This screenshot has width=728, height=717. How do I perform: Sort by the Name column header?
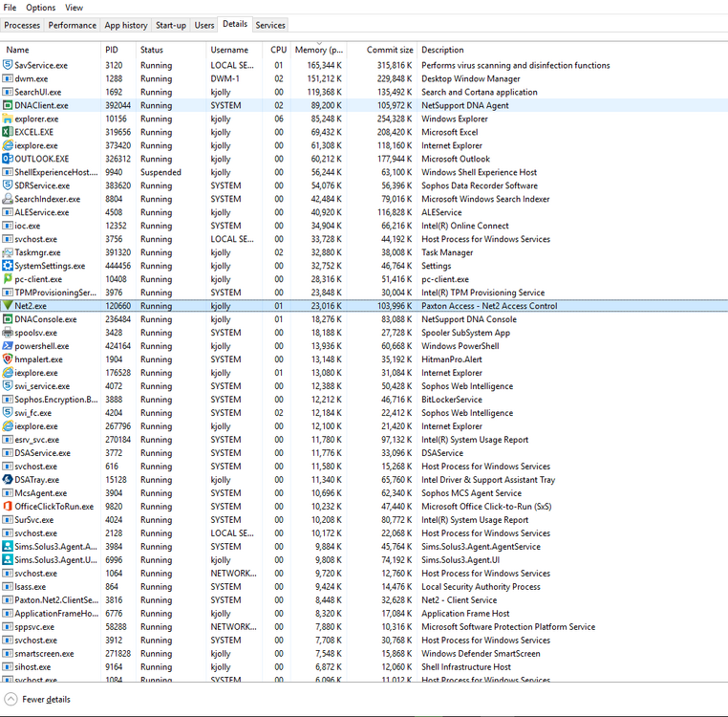[x=51, y=50]
